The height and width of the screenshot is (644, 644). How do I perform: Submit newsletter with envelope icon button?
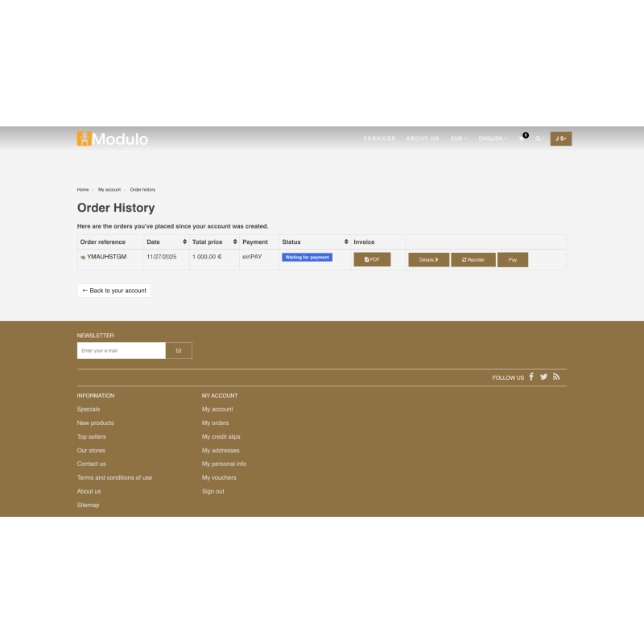coord(179,350)
